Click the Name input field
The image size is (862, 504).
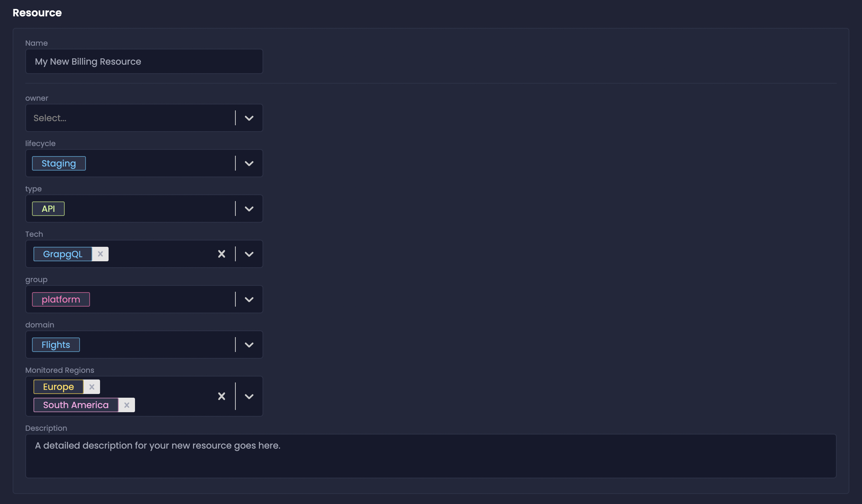click(144, 61)
